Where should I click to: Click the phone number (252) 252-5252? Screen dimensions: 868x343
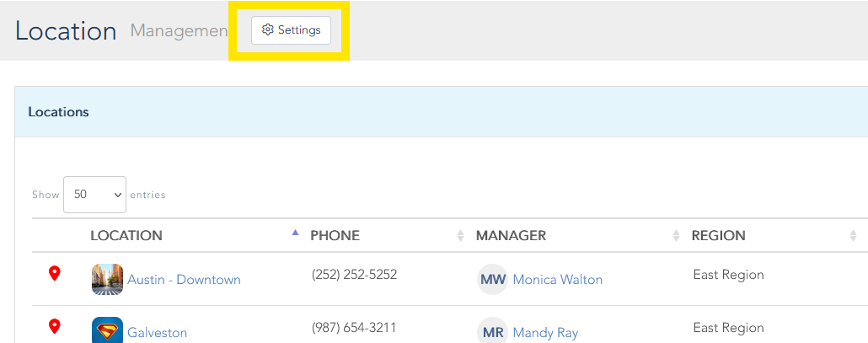(x=354, y=275)
